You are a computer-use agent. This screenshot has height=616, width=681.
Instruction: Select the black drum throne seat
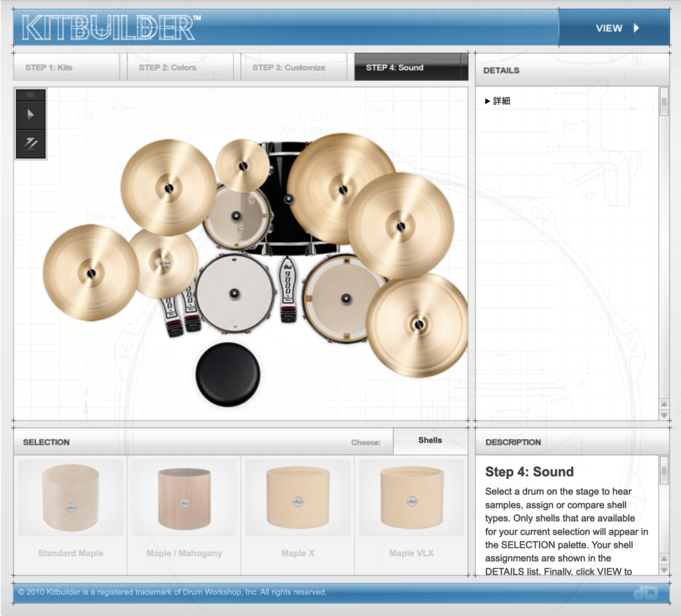[x=228, y=375]
